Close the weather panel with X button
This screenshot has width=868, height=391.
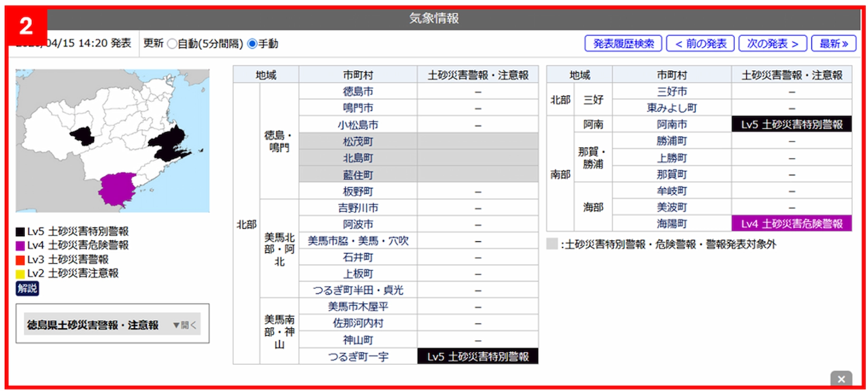coord(841,379)
